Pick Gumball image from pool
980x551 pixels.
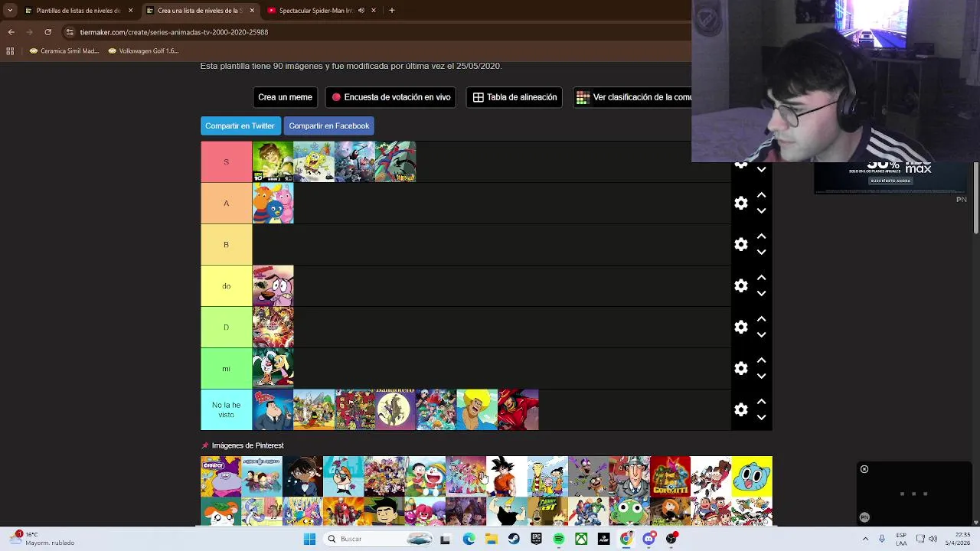pyautogui.click(x=752, y=476)
